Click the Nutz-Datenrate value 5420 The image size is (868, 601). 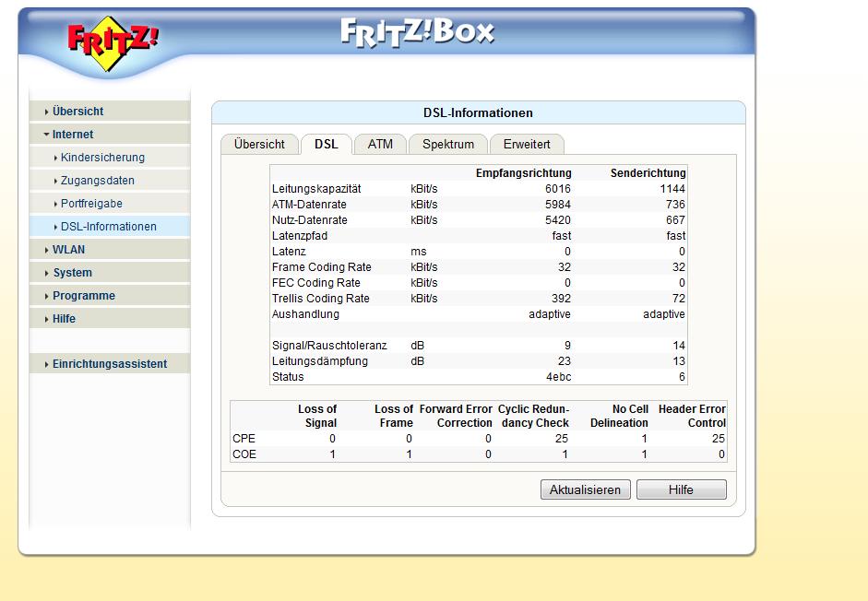pos(558,219)
